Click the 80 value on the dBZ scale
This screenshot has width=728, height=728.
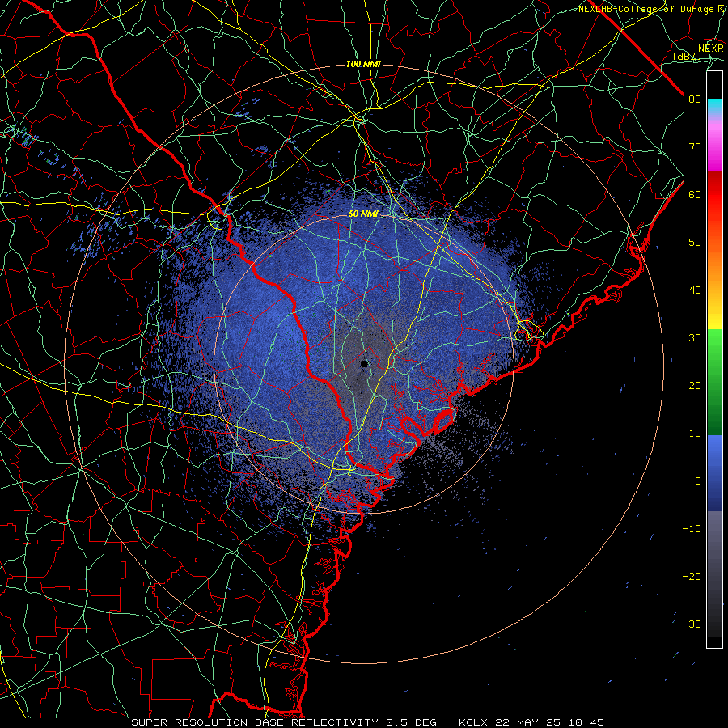click(695, 99)
